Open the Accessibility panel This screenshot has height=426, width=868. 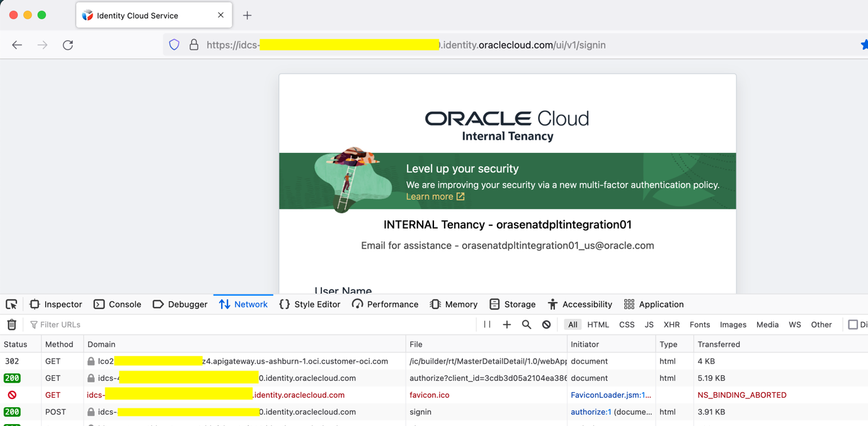pyautogui.click(x=580, y=305)
